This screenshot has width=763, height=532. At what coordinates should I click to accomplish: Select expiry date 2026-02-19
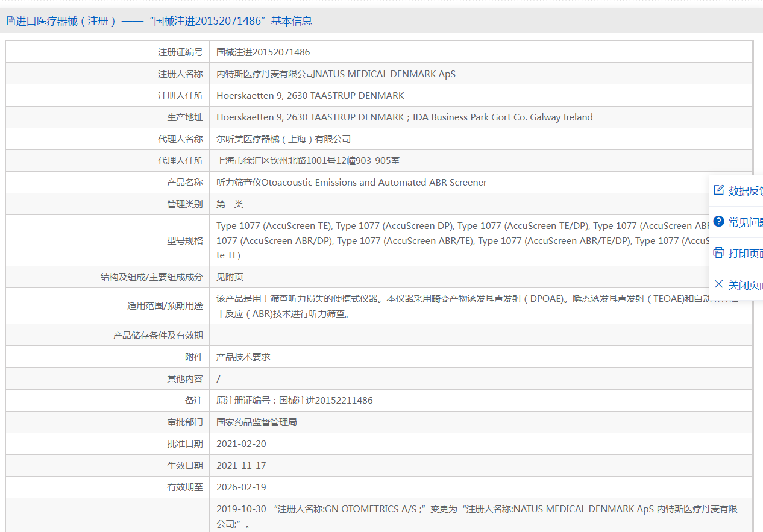click(x=241, y=487)
